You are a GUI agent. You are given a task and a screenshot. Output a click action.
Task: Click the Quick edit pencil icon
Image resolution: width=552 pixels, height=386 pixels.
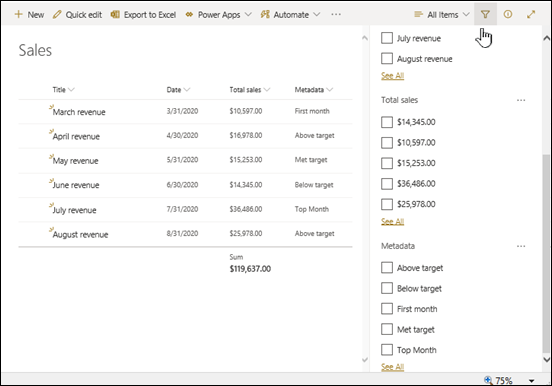(x=57, y=14)
